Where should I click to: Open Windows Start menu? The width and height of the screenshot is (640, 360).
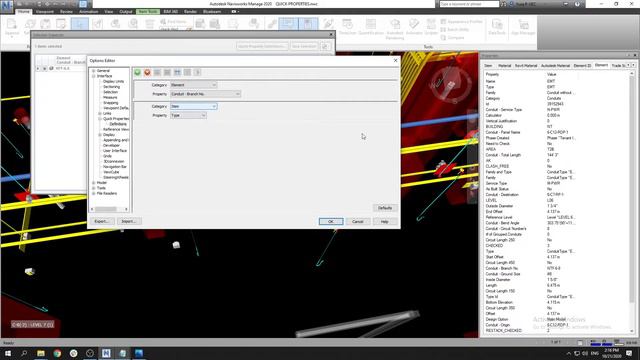(x=8, y=353)
